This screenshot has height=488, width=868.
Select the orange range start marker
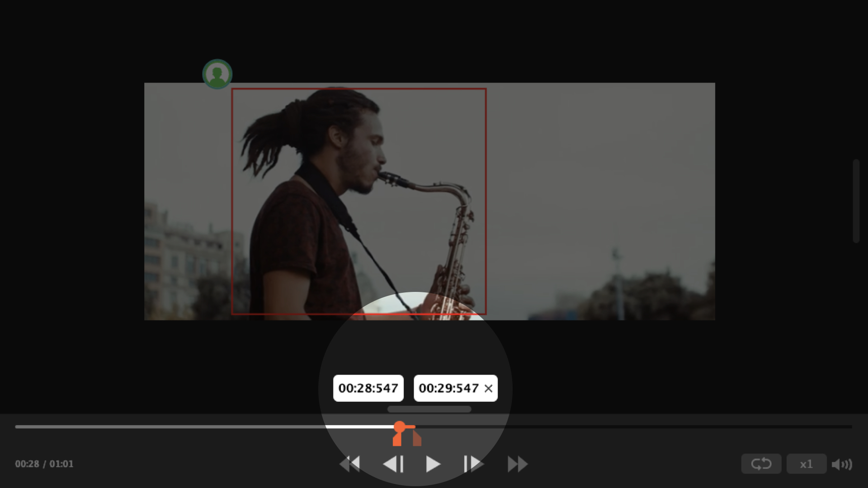tap(397, 439)
